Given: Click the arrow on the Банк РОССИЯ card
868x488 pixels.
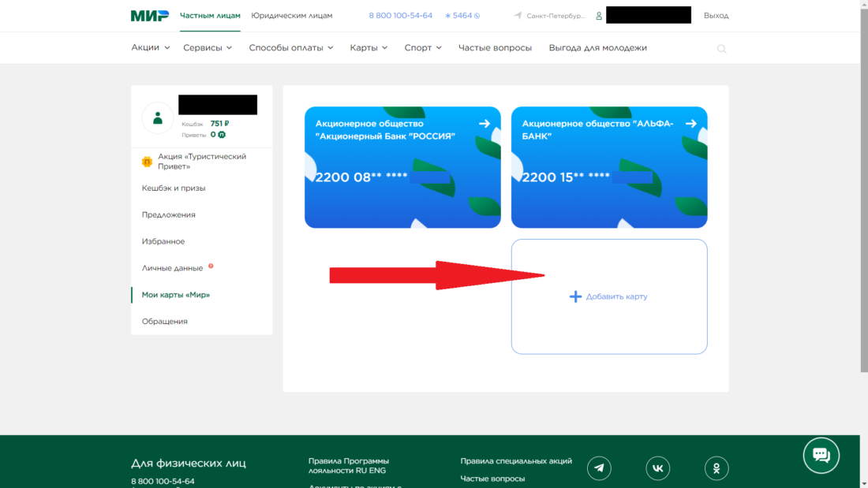Looking at the screenshot, I should coord(485,124).
